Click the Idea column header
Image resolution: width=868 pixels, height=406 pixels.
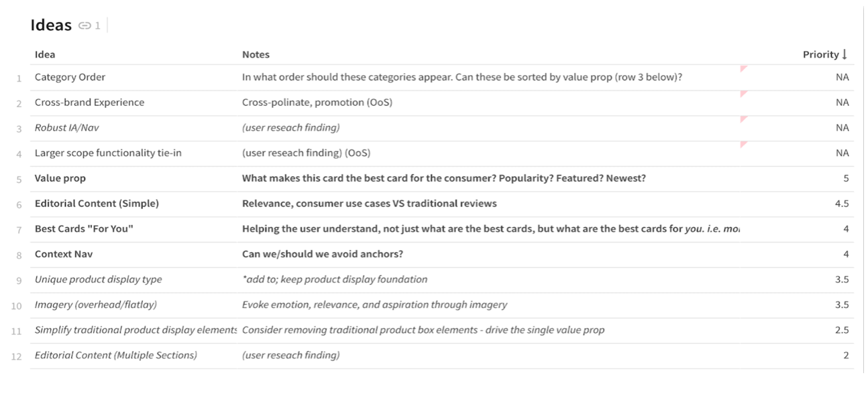[45, 54]
